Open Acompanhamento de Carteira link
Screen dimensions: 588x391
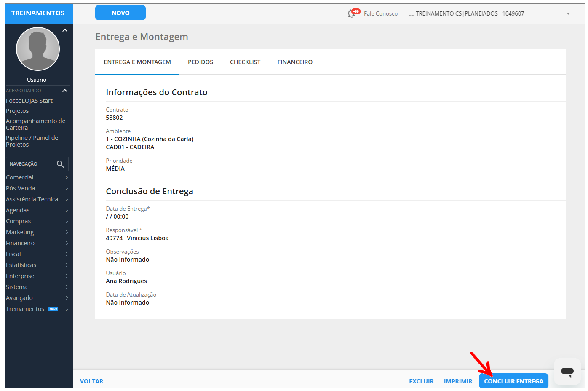pos(36,124)
